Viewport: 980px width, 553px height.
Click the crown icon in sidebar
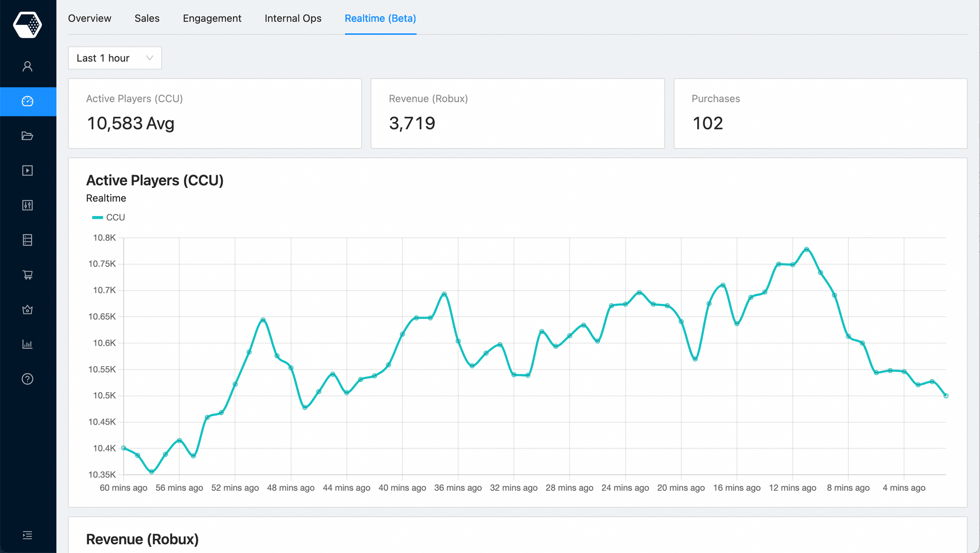(x=27, y=310)
